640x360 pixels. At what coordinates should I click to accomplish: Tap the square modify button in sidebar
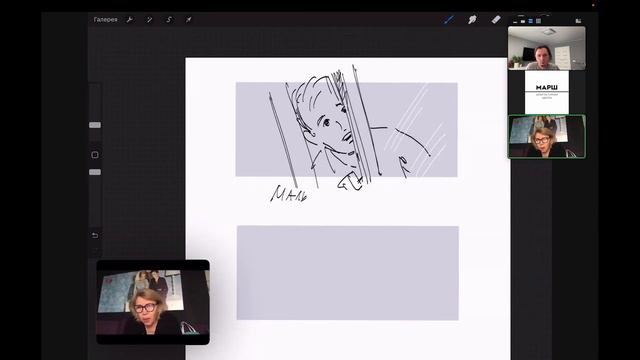pos(95,155)
